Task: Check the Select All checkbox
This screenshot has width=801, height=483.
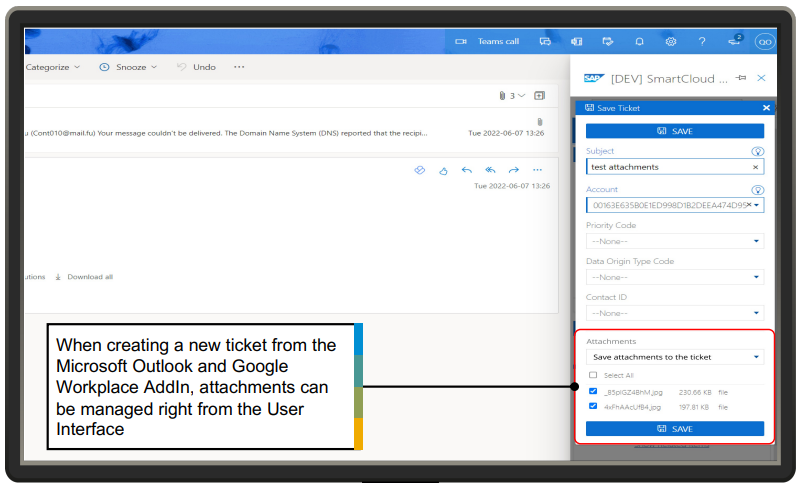Action: click(593, 375)
